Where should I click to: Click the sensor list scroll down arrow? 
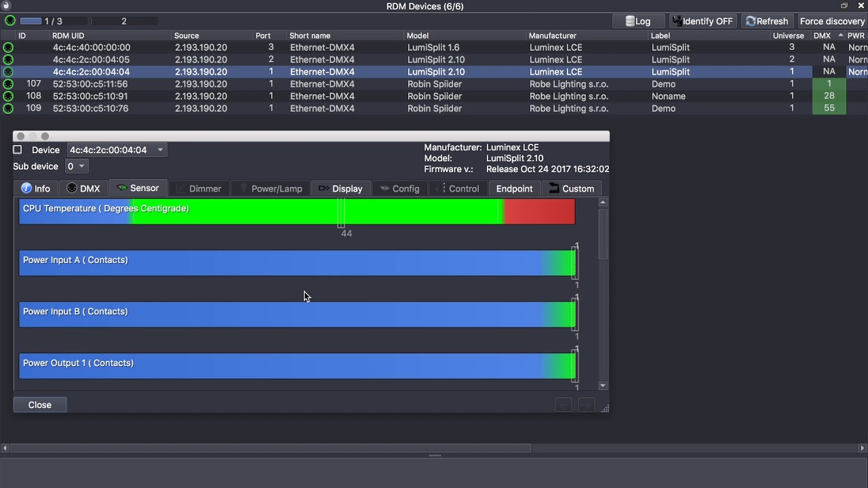click(x=602, y=386)
